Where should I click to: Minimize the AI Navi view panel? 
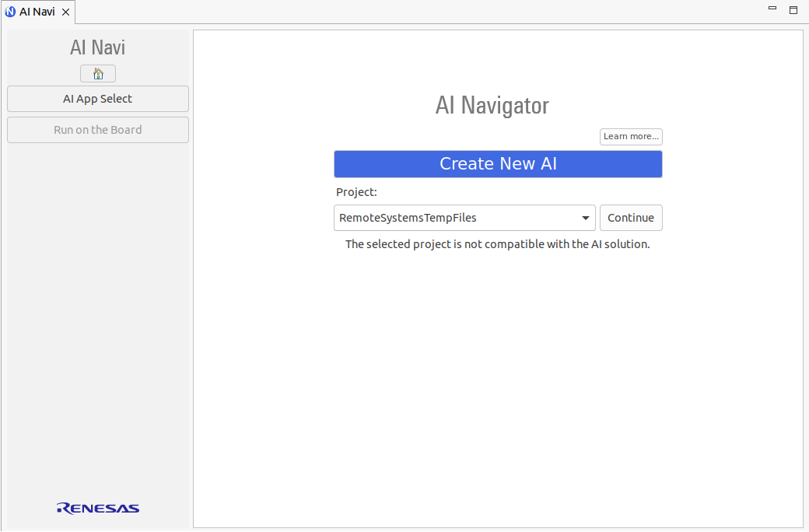pos(772,9)
